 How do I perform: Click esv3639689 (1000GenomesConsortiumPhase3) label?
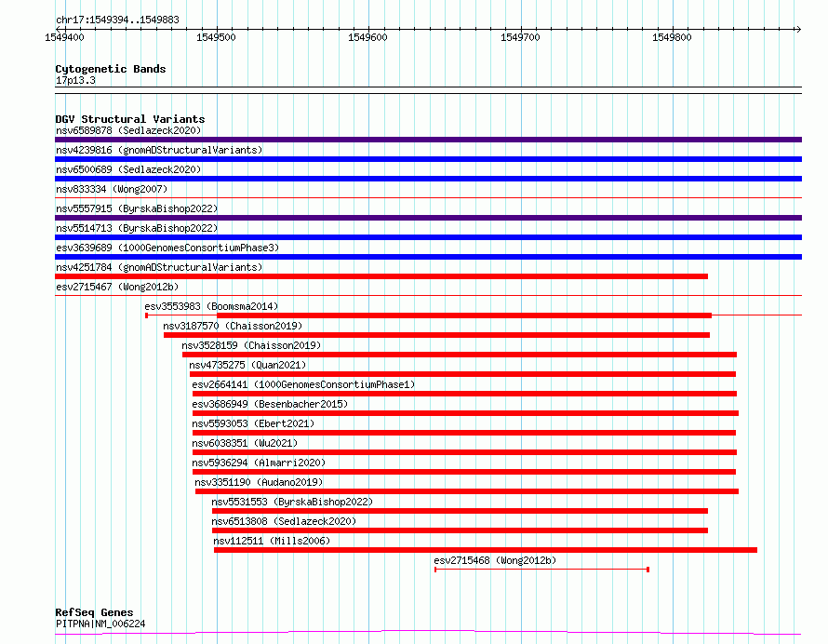[x=167, y=248]
